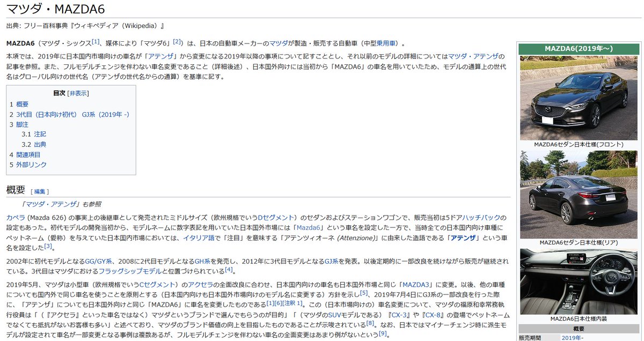Click the 販売期間 infobox label
644x341 pixels.
(x=530, y=338)
